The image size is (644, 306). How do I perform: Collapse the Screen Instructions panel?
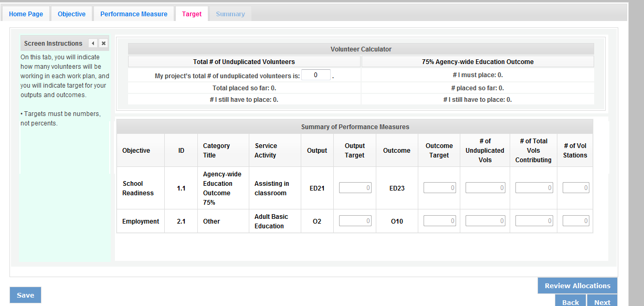tap(93, 44)
